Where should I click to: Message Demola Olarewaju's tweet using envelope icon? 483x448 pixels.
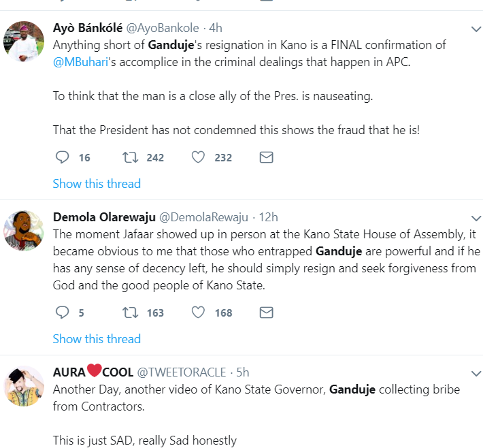(x=267, y=313)
